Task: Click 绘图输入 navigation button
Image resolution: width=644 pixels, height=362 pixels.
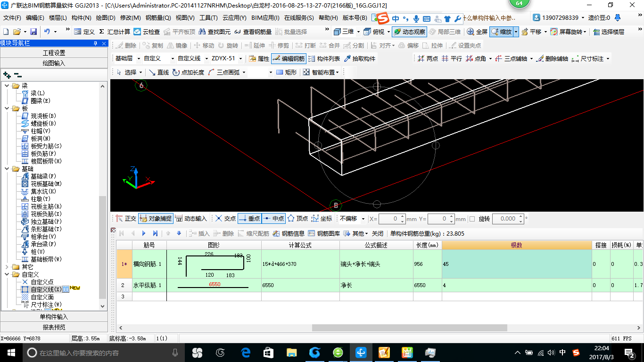Action: click(54, 63)
